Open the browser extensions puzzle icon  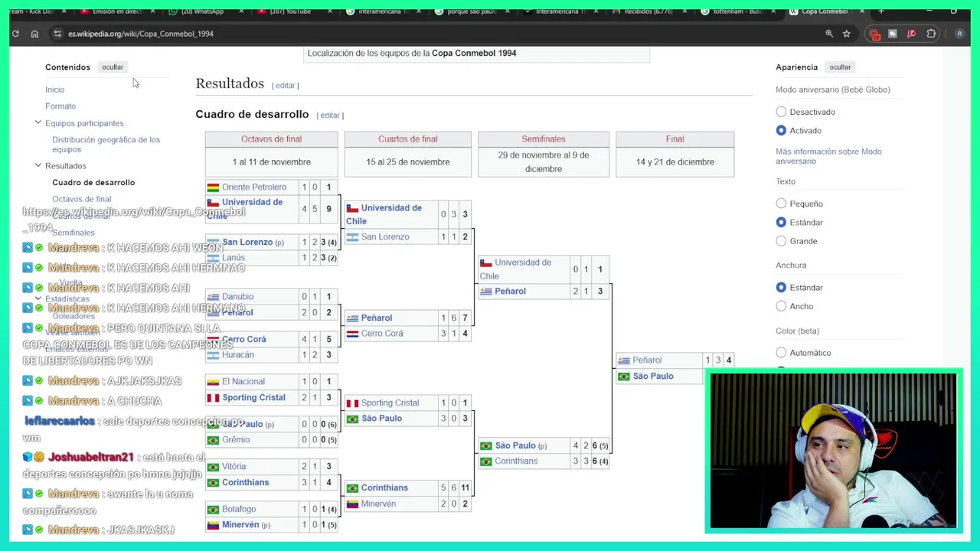pyautogui.click(x=931, y=34)
